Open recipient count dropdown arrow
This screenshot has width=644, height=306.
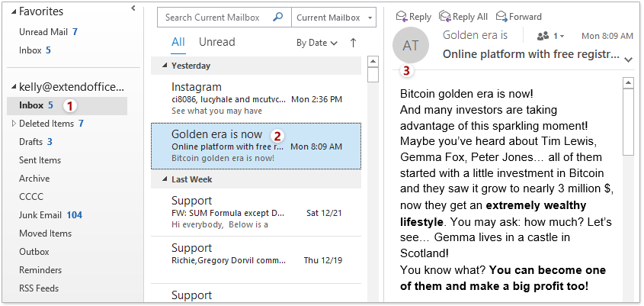[562, 37]
